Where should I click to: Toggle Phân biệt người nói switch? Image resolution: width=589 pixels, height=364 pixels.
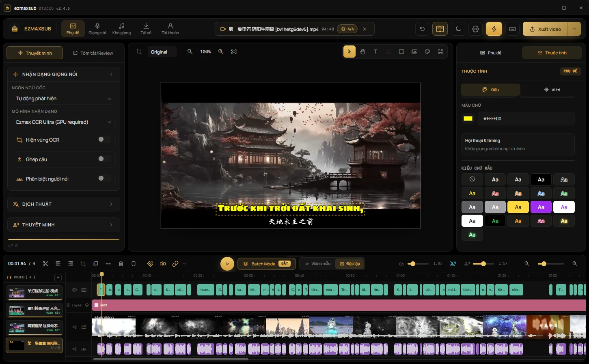(104, 179)
